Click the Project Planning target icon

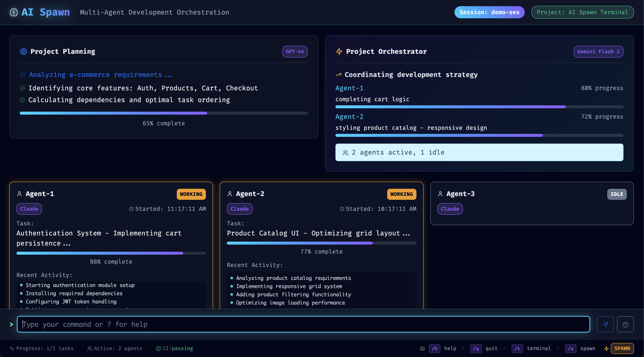(x=24, y=52)
